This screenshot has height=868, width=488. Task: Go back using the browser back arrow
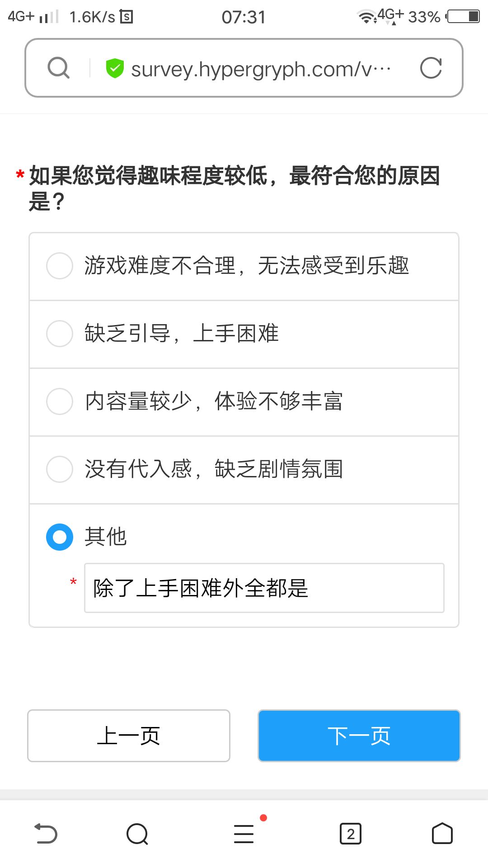pyautogui.click(x=46, y=834)
